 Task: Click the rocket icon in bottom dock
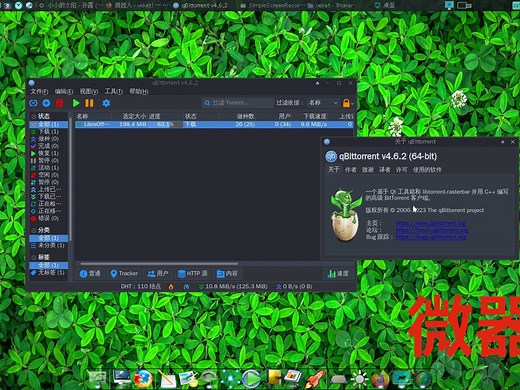pos(315,379)
